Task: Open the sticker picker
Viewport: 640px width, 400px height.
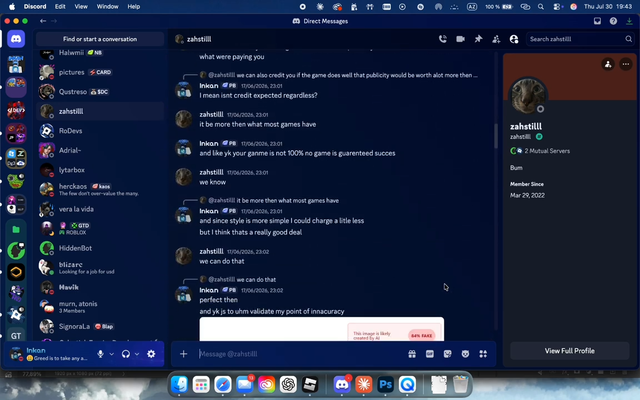Action: click(447, 354)
